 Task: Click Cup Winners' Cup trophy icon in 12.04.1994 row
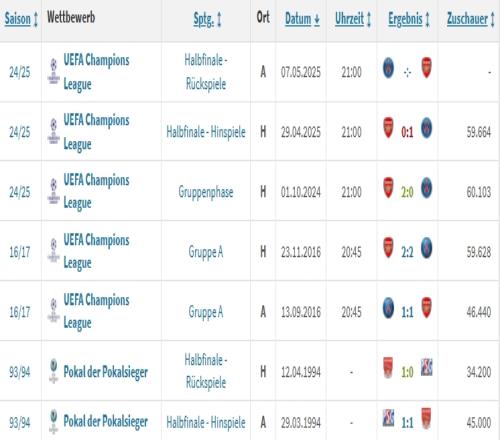coord(53,371)
